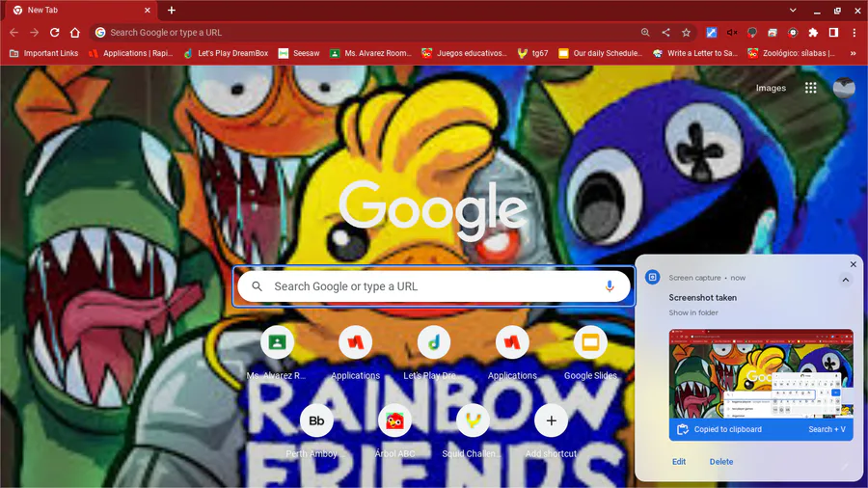Open the Zoológico: sílabas bookmark
Viewport: 868px width, 488px height.
792,53
